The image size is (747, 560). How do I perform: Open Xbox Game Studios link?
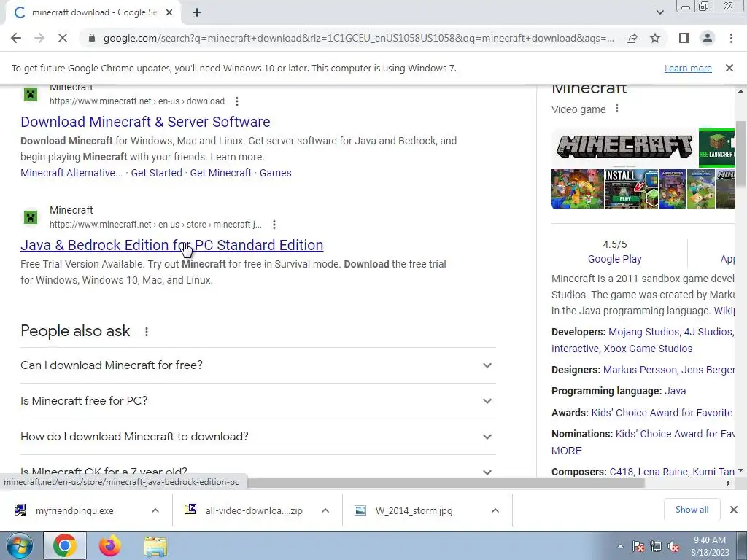(x=648, y=349)
